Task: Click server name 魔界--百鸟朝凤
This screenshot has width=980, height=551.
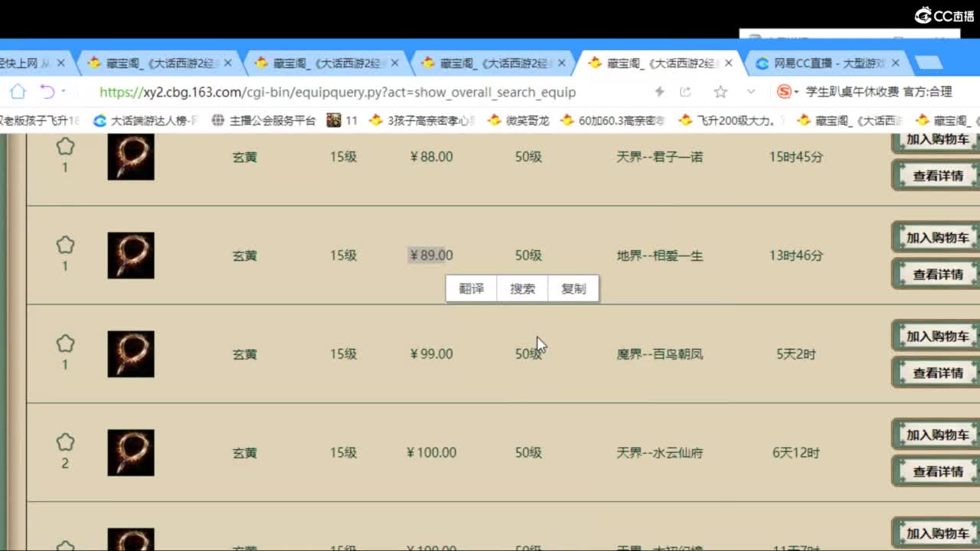Action: [x=659, y=354]
